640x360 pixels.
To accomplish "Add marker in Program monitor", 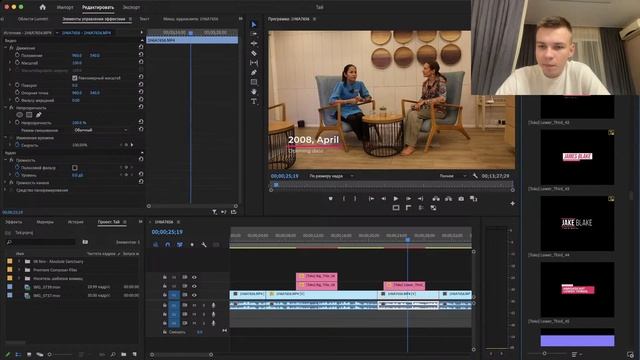I will click(x=331, y=199).
